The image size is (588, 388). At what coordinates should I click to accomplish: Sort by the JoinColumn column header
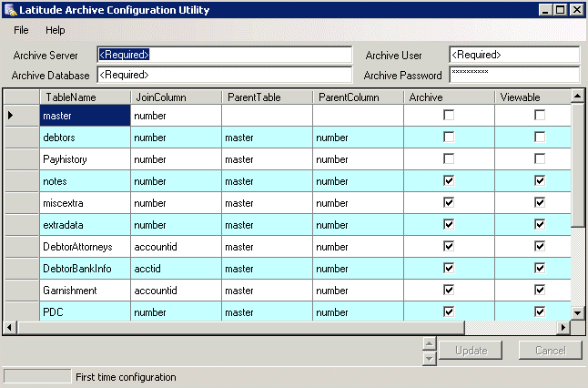pos(177,97)
